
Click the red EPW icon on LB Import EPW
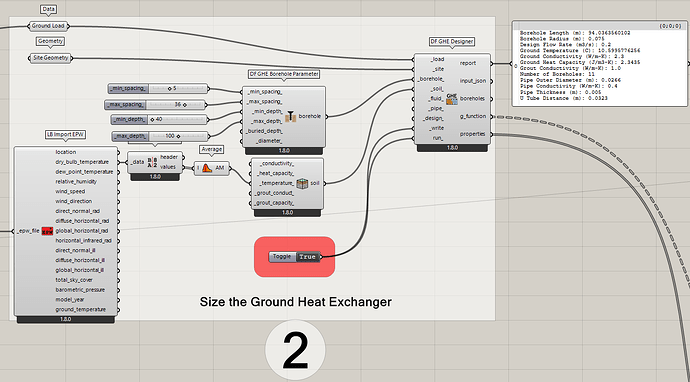47,231
